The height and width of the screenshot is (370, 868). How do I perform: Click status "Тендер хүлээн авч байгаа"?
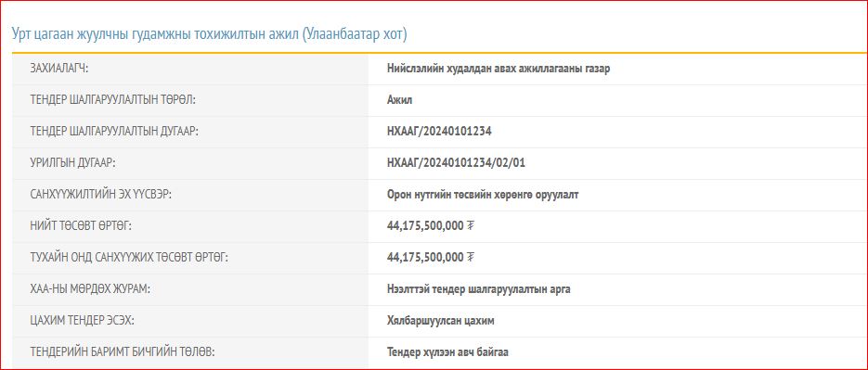click(x=447, y=353)
